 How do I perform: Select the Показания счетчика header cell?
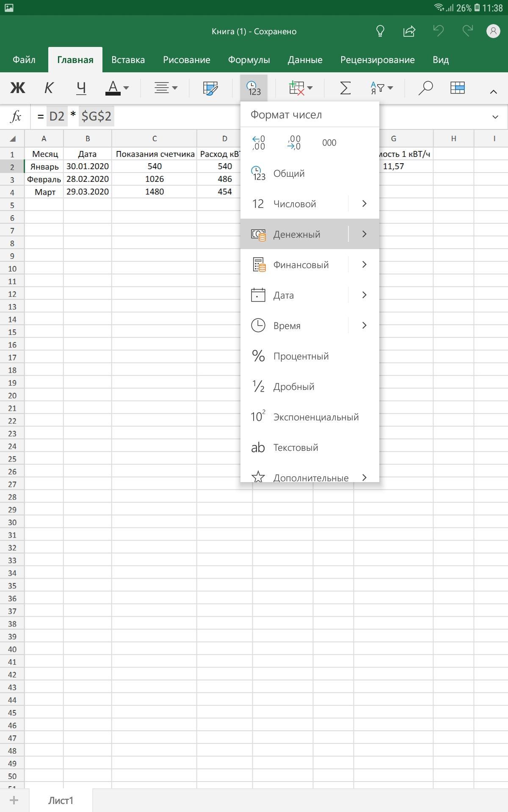(155, 154)
